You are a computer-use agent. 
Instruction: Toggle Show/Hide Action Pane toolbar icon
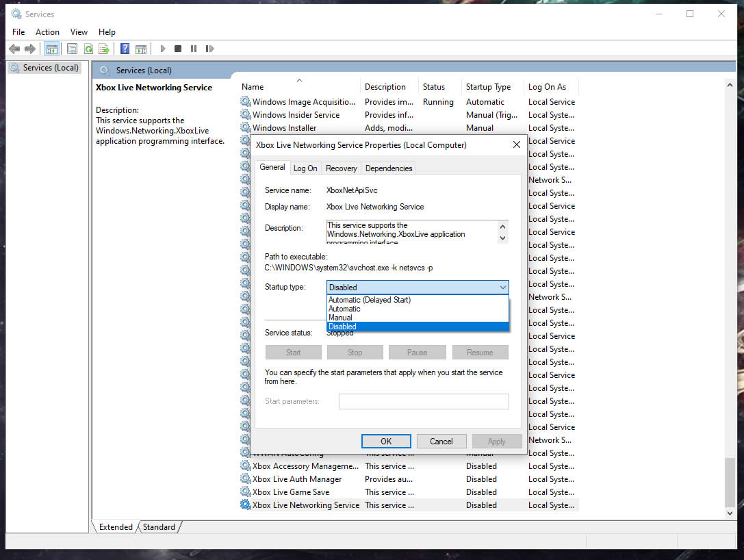click(x=141, y=49)
